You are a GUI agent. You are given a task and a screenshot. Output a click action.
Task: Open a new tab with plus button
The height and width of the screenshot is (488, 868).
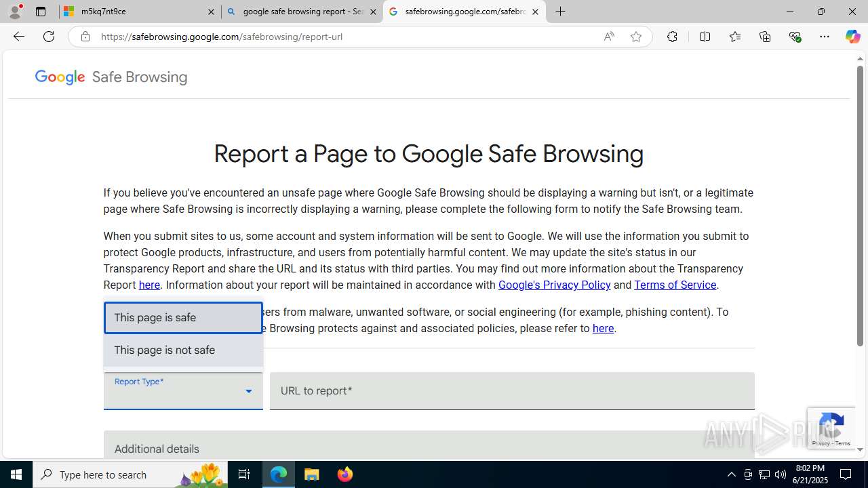pos(560,12)
